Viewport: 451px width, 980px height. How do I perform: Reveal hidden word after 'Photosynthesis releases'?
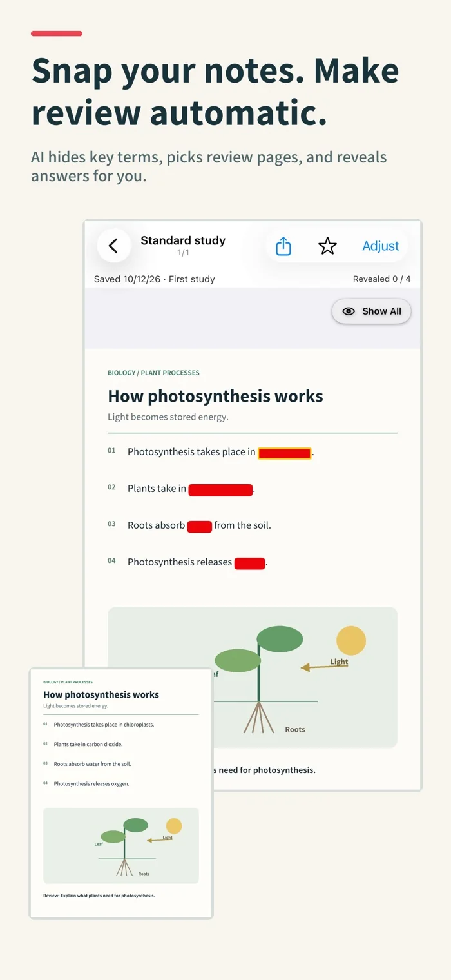(250, 563)
